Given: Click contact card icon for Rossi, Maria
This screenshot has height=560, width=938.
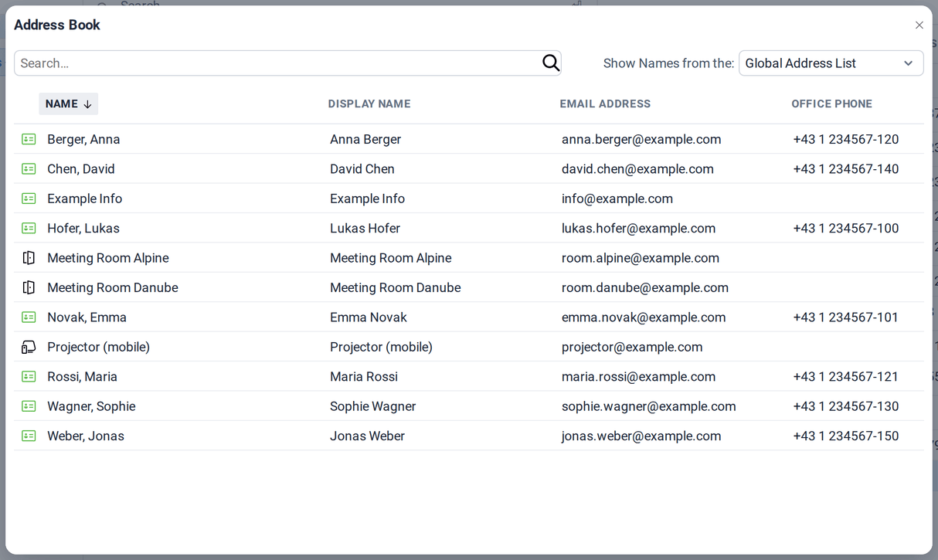Looking at the screenshot, I should click(x=29, y=377).
